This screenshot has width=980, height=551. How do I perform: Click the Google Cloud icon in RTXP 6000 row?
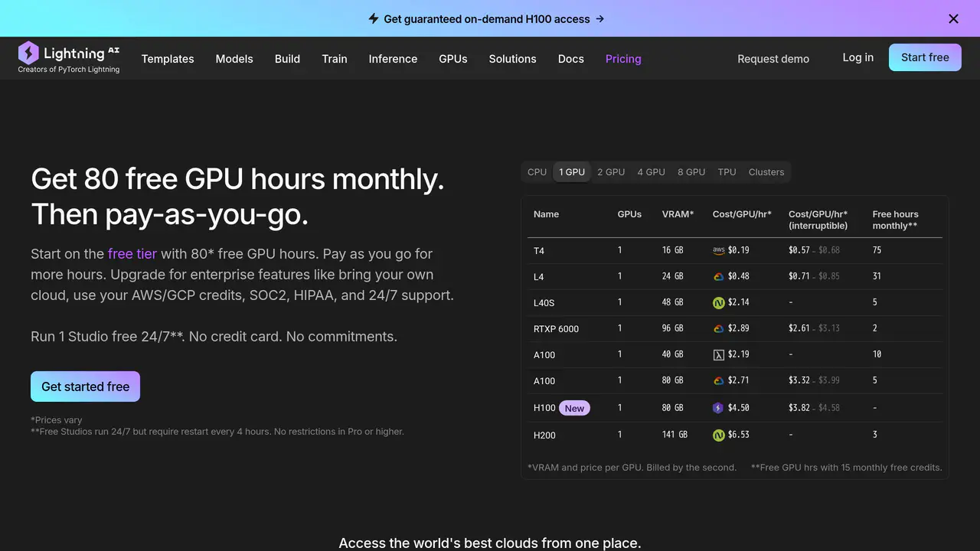point(718,328)
